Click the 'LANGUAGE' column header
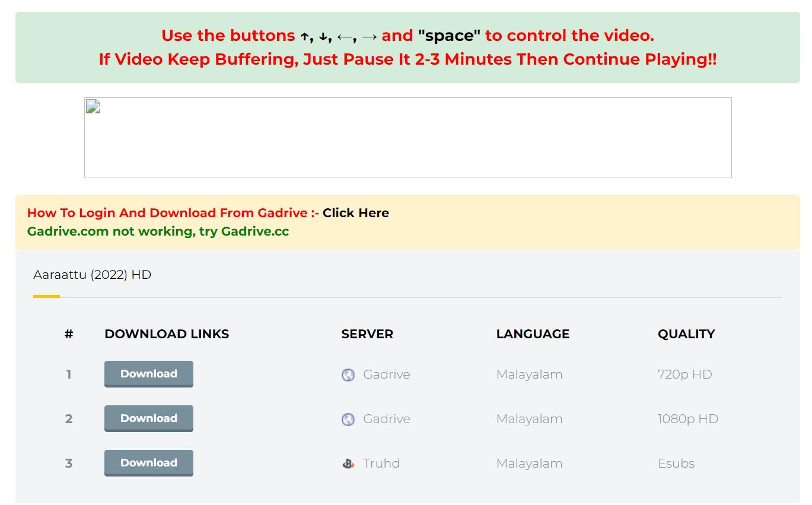 pos(533,334)
